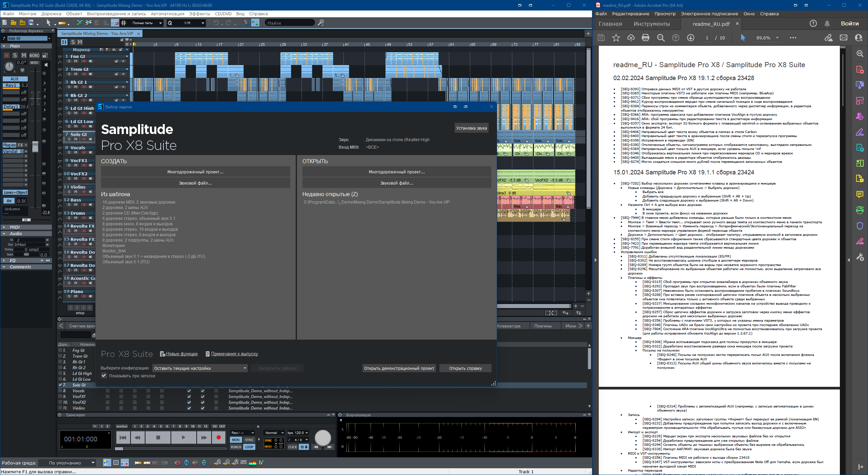
Task: Toggle the MON monitoring button
Action: pos(236,440)
